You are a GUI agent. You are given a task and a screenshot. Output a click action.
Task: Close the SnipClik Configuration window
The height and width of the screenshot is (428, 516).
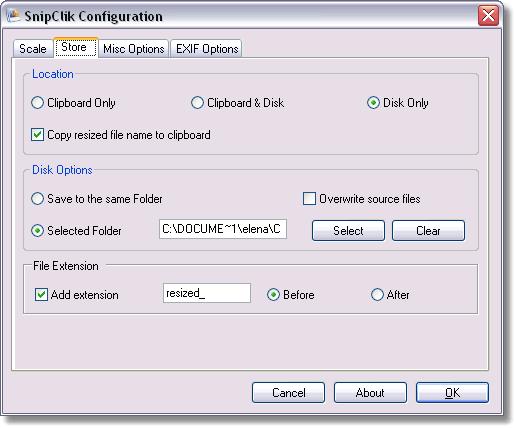coord(488,15)
